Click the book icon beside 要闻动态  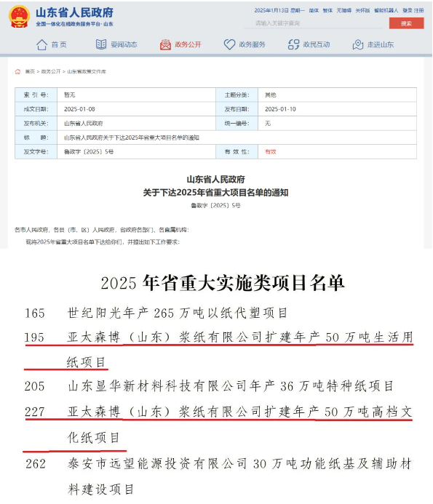(101, 44)
